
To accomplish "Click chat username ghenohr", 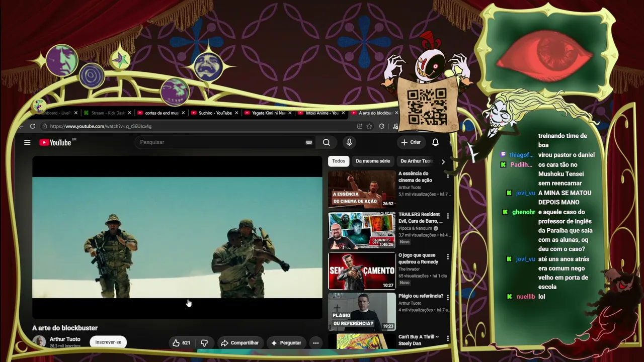I will tap(523, 212).
